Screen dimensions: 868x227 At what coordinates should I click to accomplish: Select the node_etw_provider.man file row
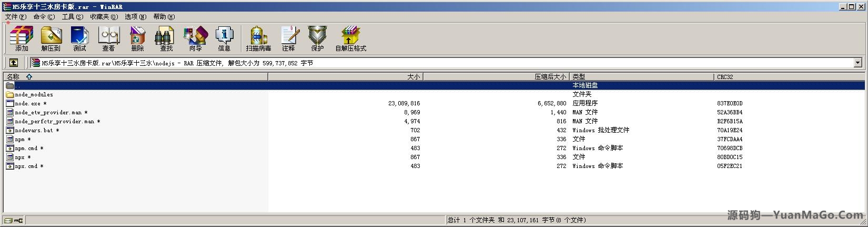[435, 112]
